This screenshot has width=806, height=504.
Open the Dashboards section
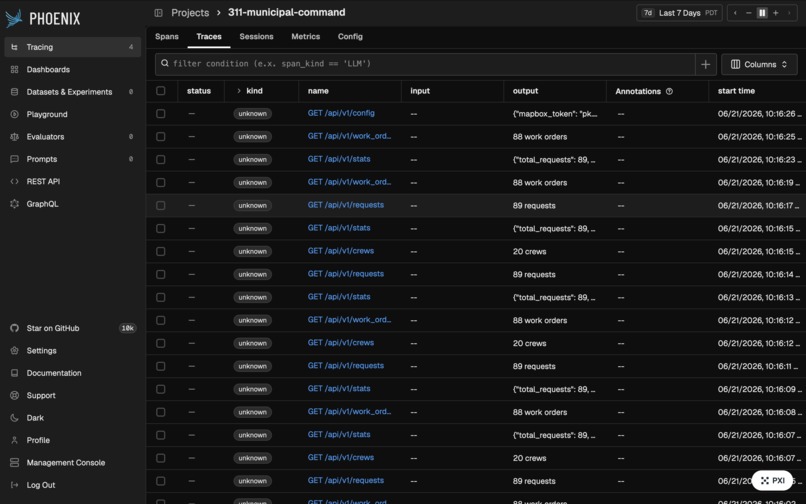point(72,69)
